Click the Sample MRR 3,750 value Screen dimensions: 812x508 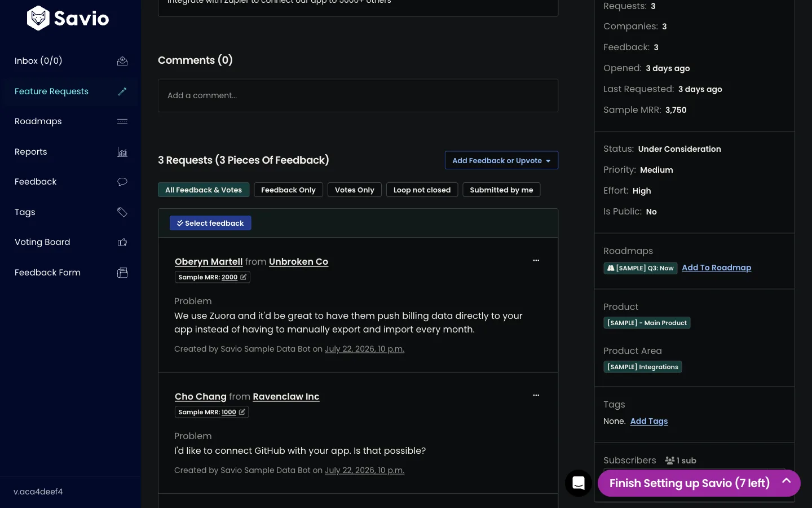[x=676, y=110]
